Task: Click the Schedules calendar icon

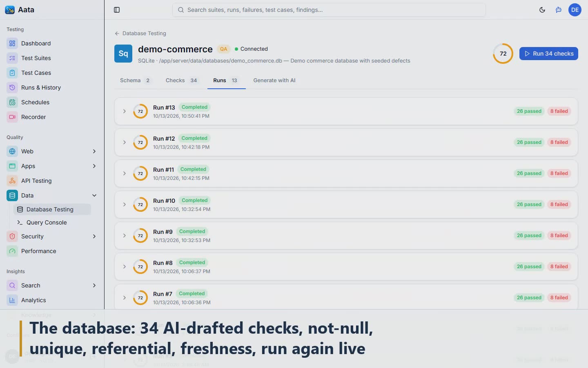Action: (x=12, y=102)
